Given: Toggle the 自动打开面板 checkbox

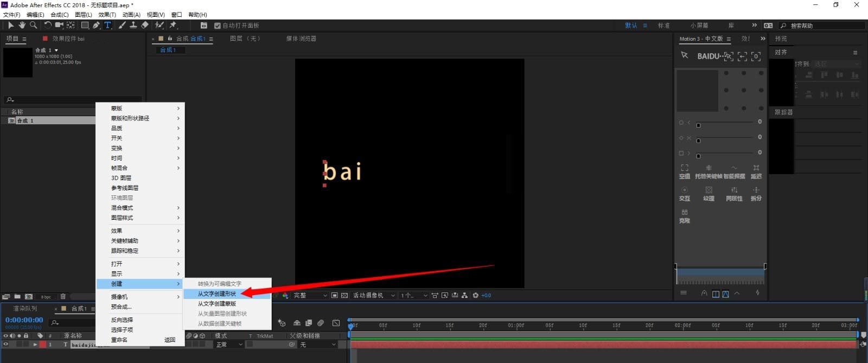Looking at the screenshot, I should pyautogui.click(x=218, y=26).
